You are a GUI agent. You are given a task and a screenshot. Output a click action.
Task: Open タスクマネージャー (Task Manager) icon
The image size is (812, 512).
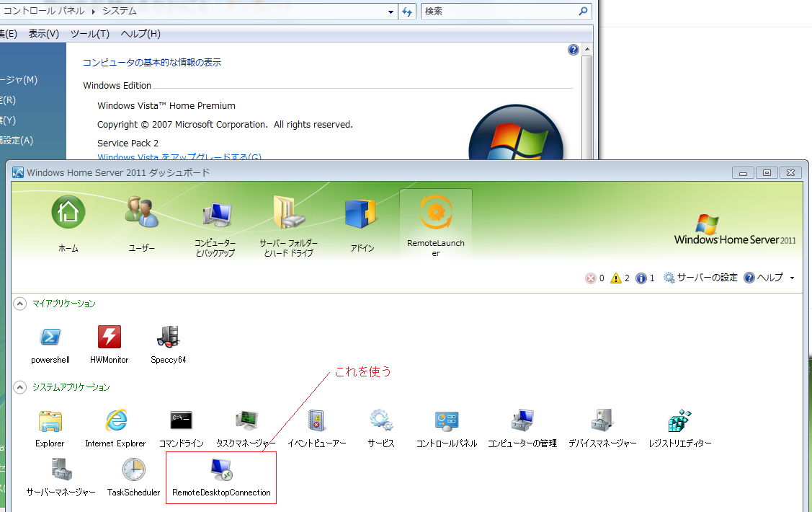click(x=246, y=428)
